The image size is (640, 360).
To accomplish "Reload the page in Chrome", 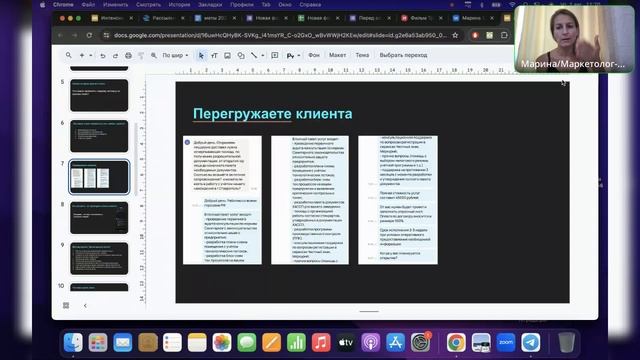I will [89, 36].
